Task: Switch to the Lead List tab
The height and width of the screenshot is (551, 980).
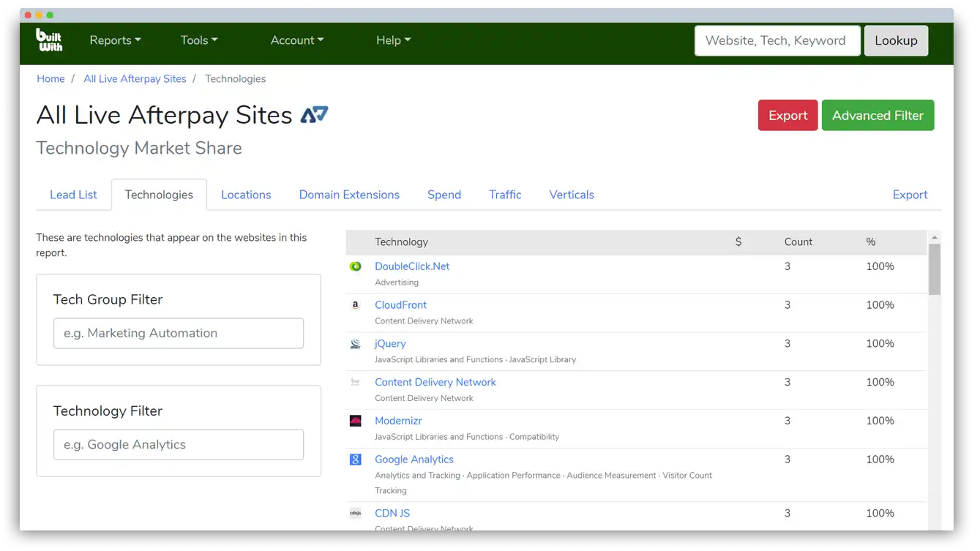Action: [73, 195]
